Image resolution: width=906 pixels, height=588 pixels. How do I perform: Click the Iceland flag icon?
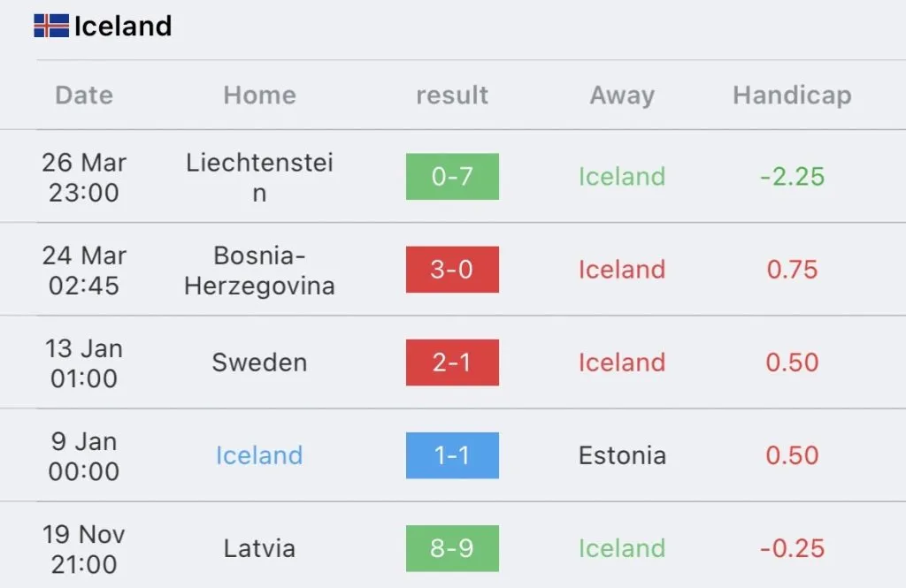51,26
